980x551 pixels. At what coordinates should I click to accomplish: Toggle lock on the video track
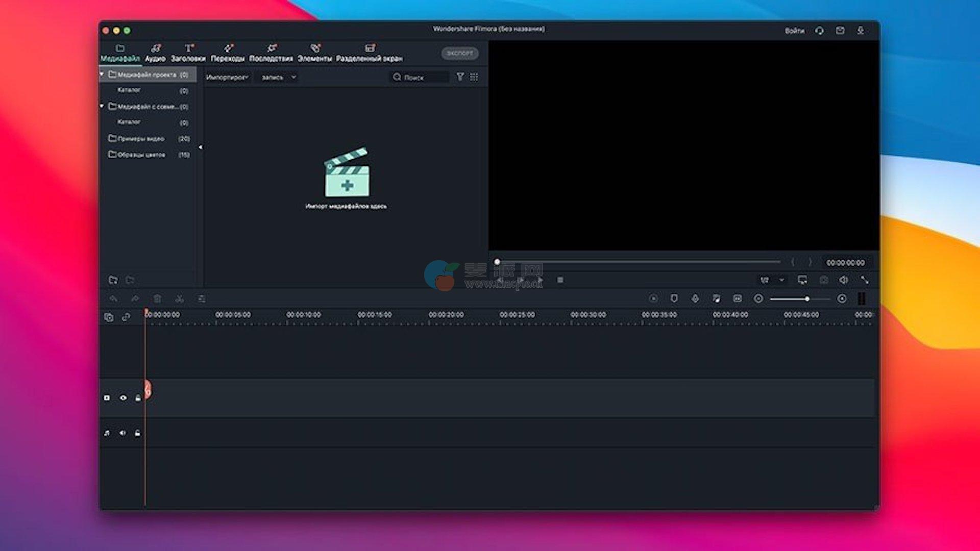(138, 398)
